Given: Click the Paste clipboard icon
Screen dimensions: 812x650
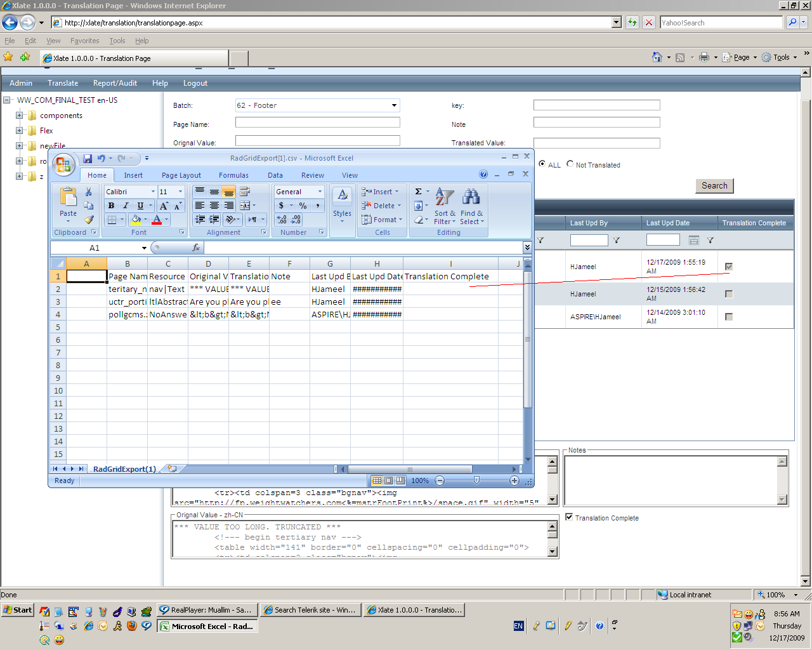Looking at the screenshot, I should pyautogui.click(x=68, y=197).
